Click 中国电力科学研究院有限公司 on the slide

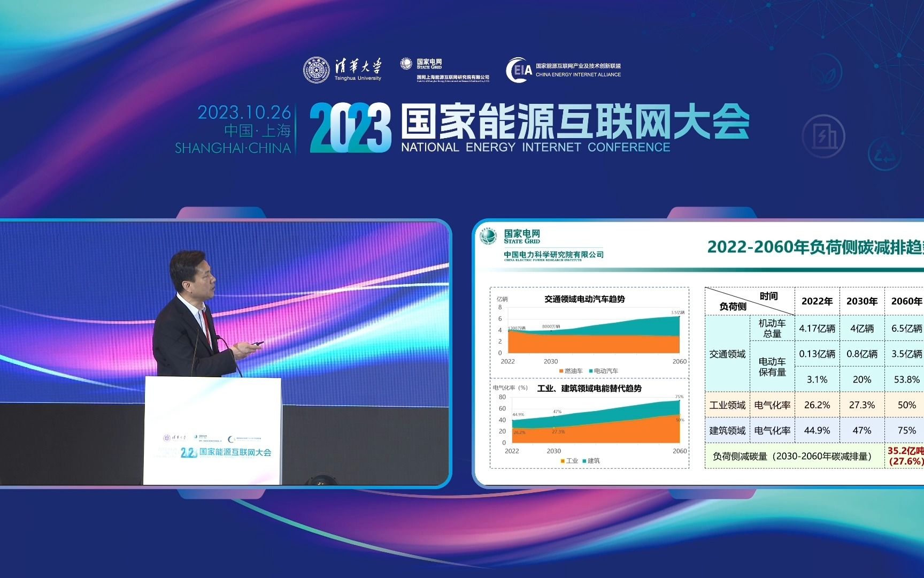(x=553, y=254)
